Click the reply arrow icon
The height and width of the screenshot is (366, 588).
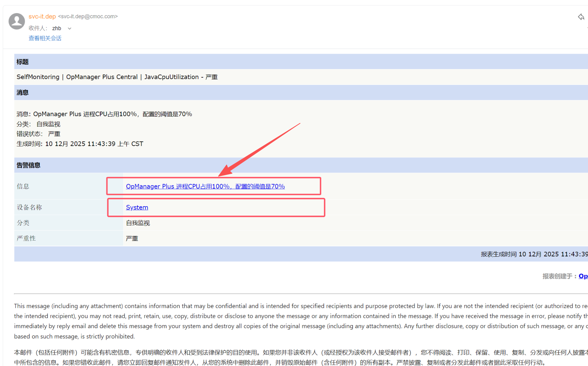[581, 17]
